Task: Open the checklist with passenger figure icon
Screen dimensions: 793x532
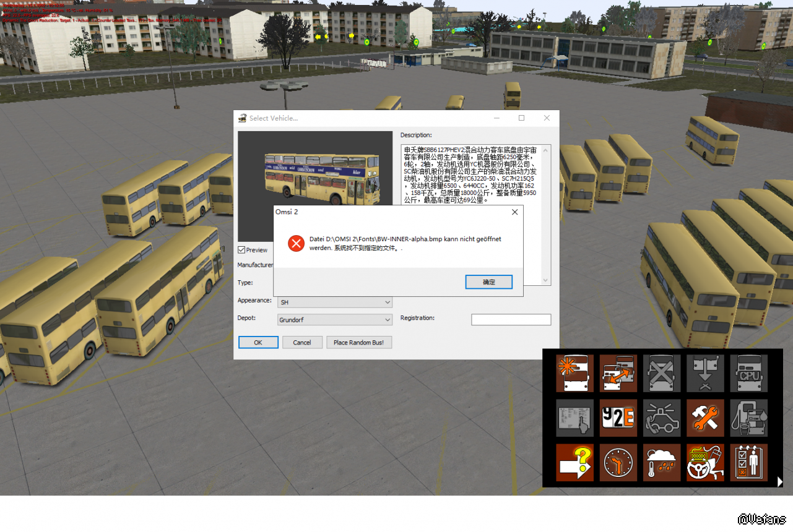Action: point(749,462)
